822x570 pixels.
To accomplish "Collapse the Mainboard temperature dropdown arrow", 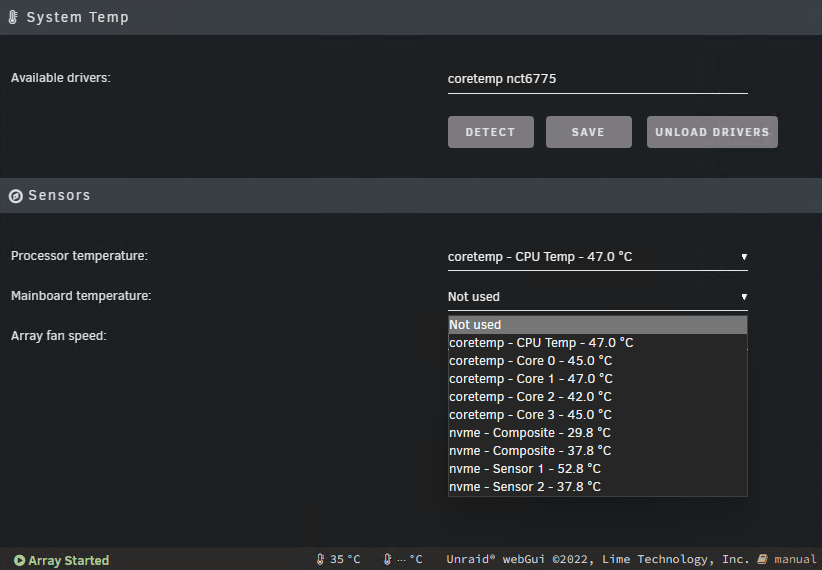I will pos(744,297).
